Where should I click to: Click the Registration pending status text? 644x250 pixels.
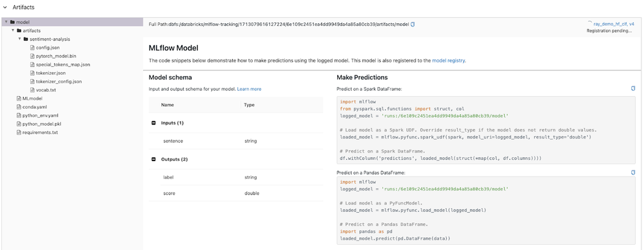tap(609, 31)
